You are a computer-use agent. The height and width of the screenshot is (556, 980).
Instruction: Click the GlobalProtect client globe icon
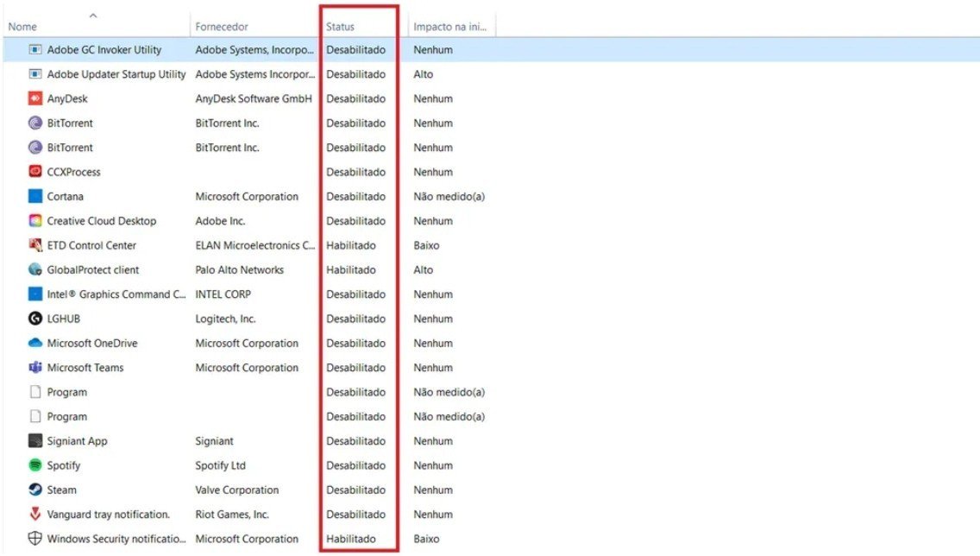tap(35, 269)
